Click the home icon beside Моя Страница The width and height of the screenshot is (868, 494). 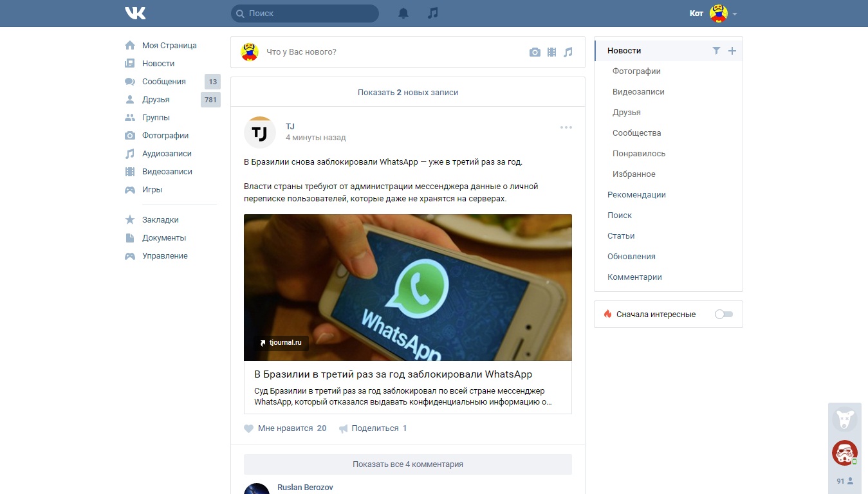(130, 46)
